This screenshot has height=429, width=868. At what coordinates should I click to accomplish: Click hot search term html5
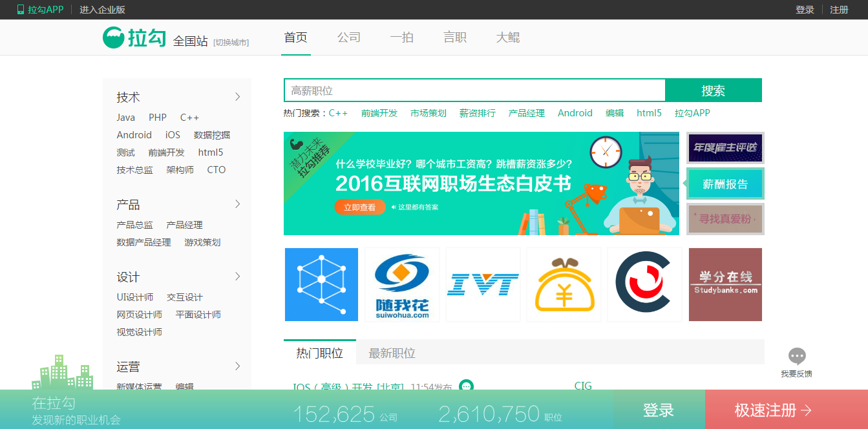click(x=649, y=113)
